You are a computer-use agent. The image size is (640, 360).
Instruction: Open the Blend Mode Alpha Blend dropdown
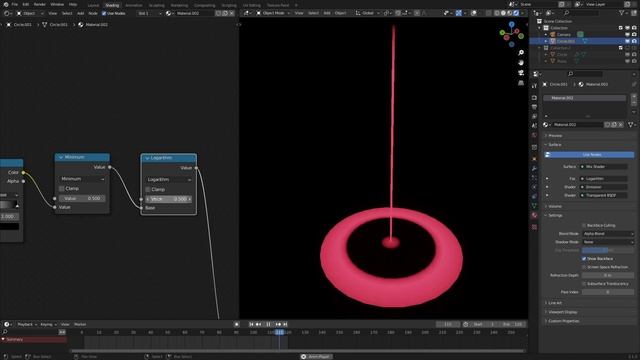pyautogui.click(x=607, y=234)
